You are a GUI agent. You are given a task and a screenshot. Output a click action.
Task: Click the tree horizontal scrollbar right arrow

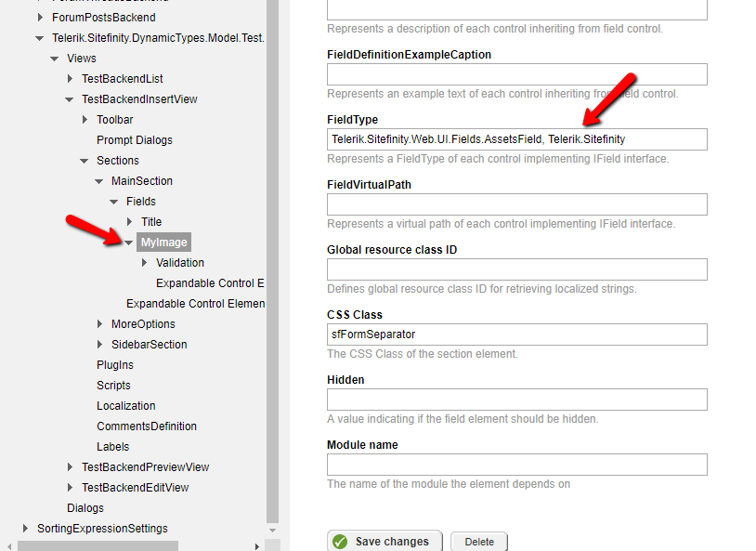tap(257, 546)
